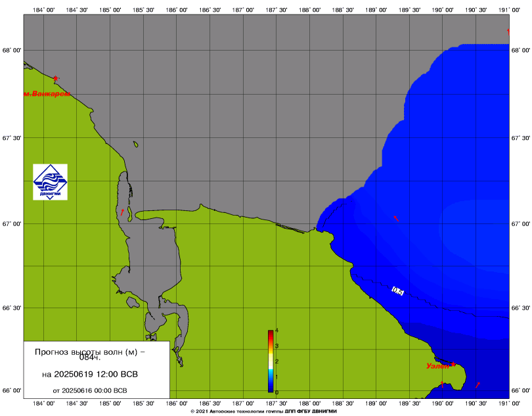532x416 pixels.
Task: Click the "084ч." forecast hour text
Action: (90, 358)
